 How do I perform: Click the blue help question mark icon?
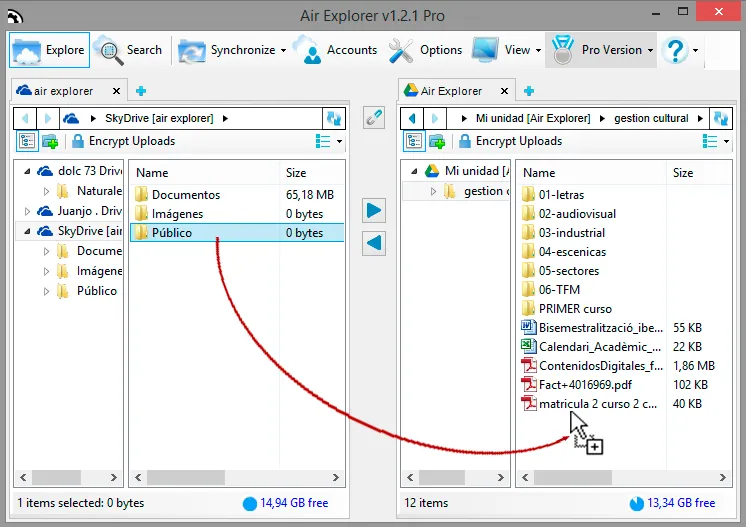676,50
